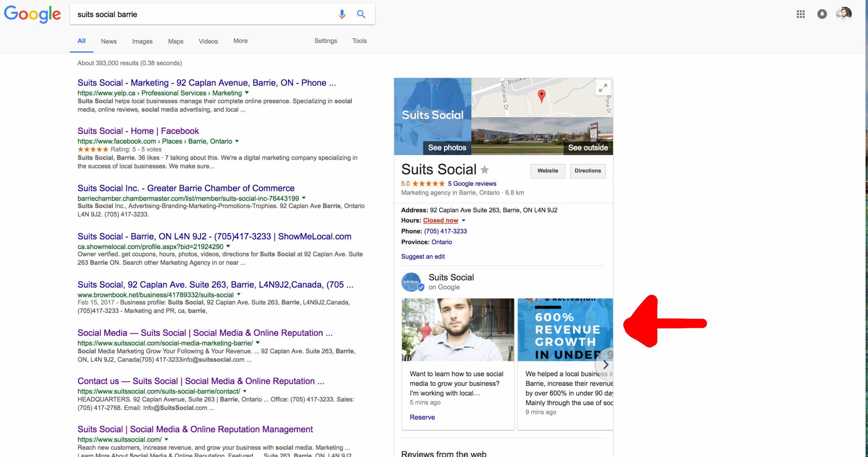The image size is (868, 457).
Task: Switch to the All tab
Action: point(82,41)
